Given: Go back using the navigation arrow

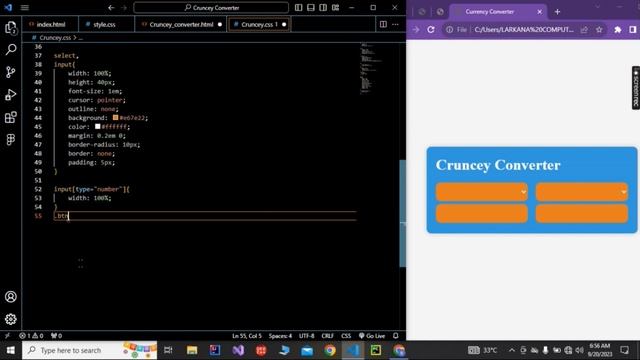Looking at the screenshot, I should click(111, 7).
